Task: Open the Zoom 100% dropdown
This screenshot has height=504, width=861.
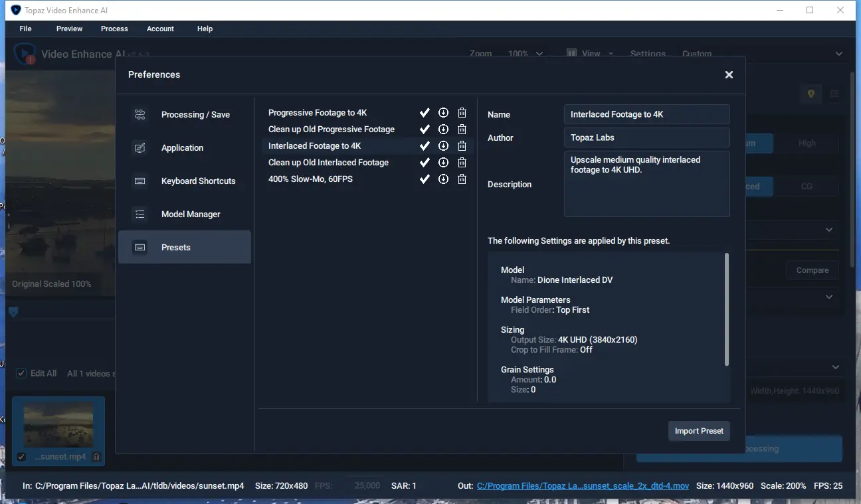Action: click(x=525, y=54)
